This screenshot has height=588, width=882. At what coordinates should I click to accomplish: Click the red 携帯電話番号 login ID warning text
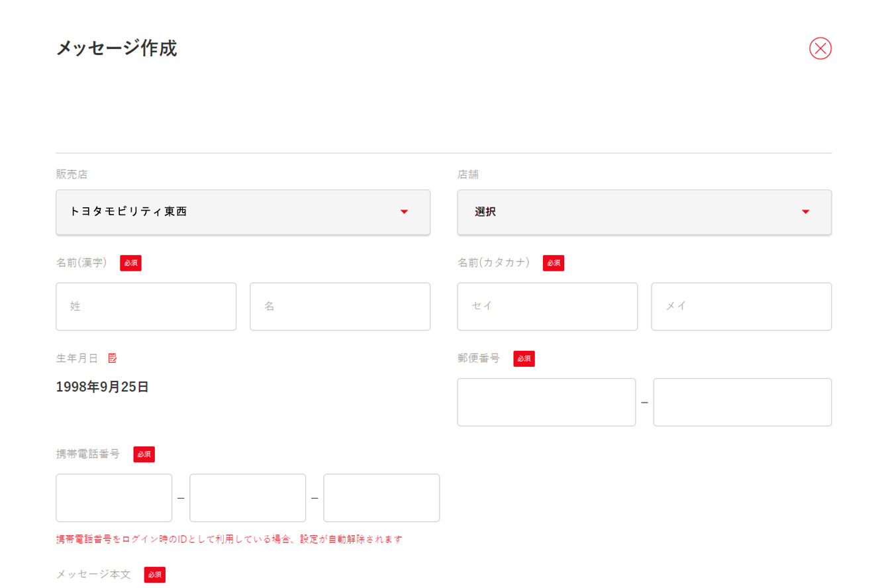pos(229,539)
